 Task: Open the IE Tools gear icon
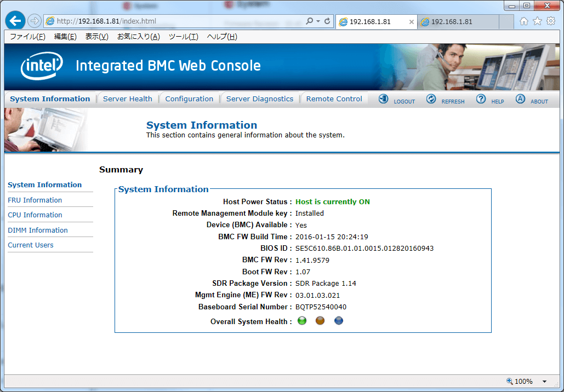[x=551, y=21]
